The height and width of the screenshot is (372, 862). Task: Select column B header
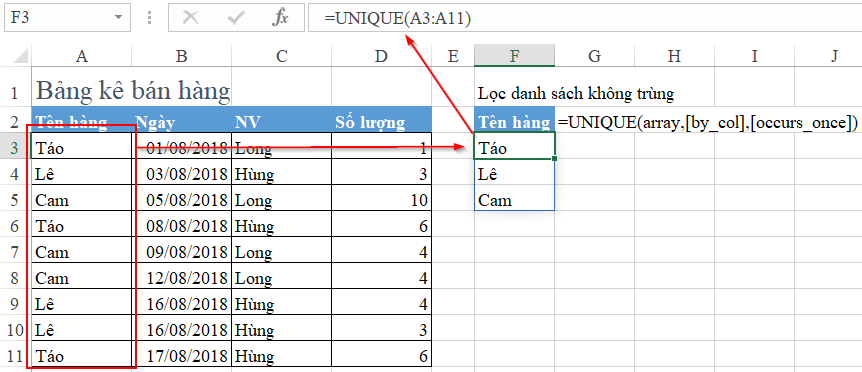click(x=181, y=55)
